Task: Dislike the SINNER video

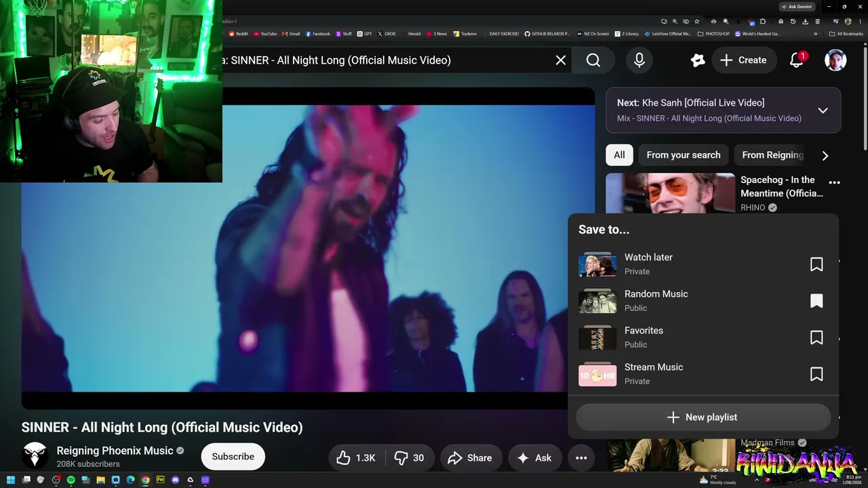Action: point(410,457)
